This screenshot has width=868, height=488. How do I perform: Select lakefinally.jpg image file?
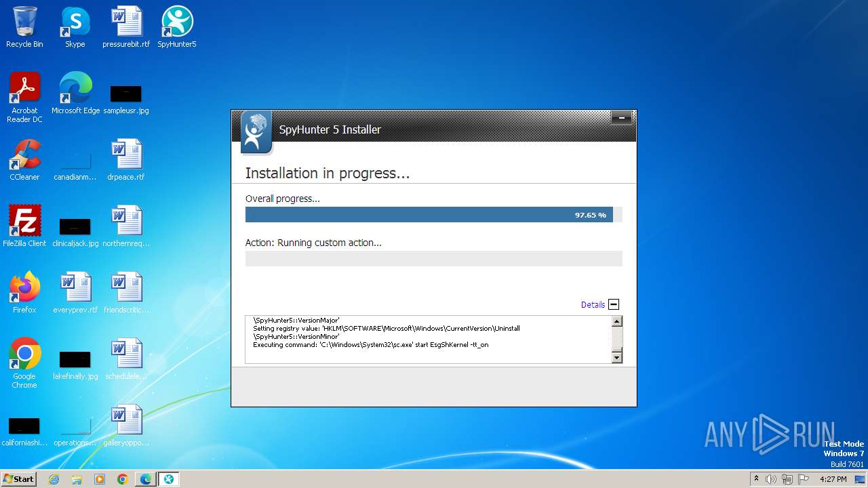tap(75, 365)
